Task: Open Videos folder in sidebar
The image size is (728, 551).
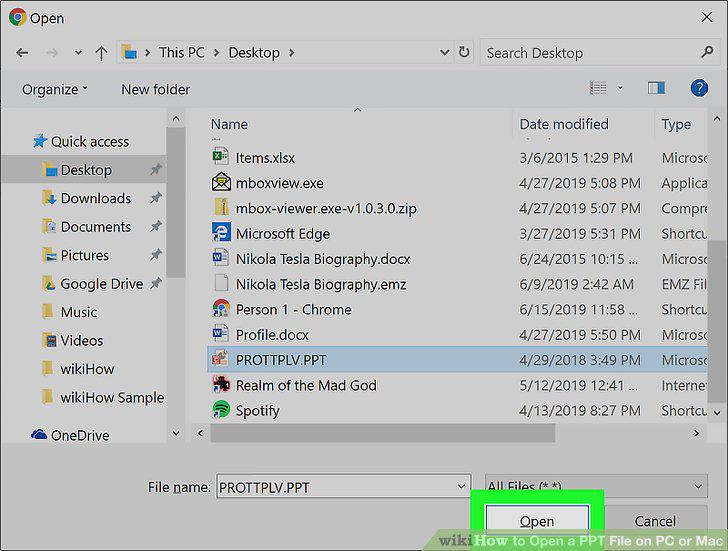Action: tap(72, 340)
